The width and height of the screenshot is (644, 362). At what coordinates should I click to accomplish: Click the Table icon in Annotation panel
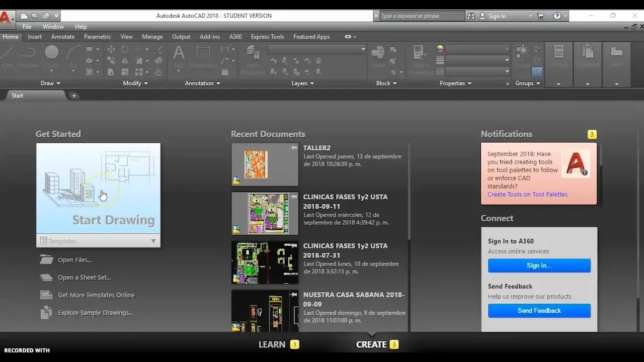[x=225, y=72]
